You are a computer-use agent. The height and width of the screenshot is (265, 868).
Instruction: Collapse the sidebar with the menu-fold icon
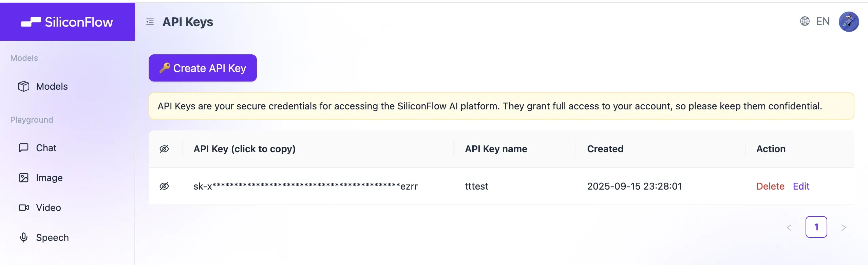coord(150,22)
